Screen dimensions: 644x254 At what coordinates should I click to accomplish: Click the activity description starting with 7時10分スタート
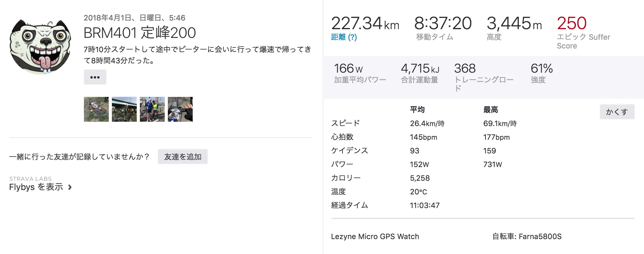(197, 55)
